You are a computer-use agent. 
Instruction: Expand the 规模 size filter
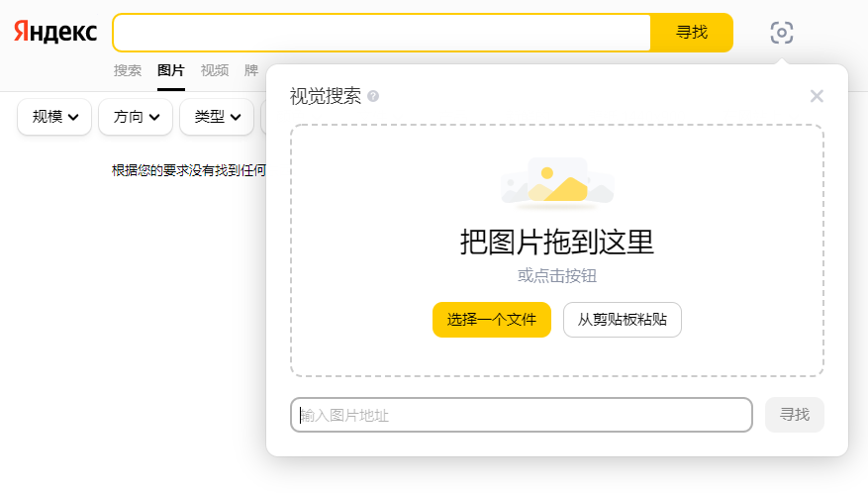54,117
